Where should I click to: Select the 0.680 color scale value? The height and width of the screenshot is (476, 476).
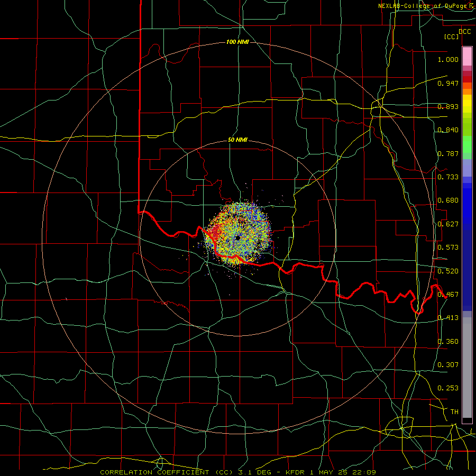448,200
